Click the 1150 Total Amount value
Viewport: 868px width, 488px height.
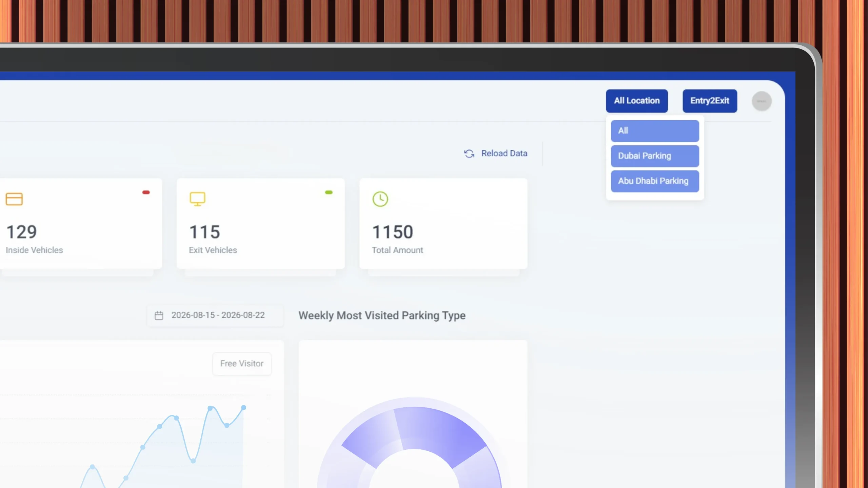(x=393, y=232)
